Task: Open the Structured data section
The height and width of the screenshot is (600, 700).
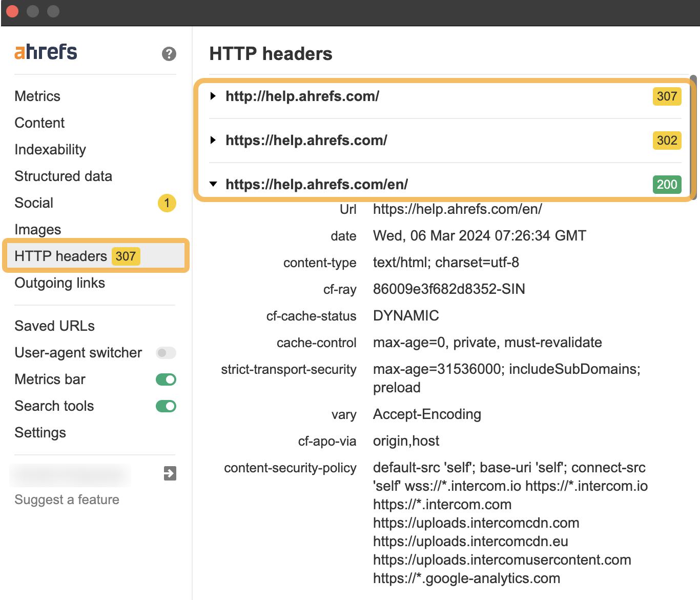Action: (63, 176)
